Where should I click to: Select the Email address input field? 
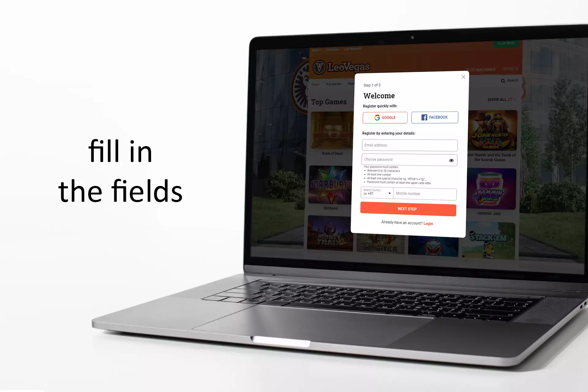pyautogui.click(x=409, y=145)
